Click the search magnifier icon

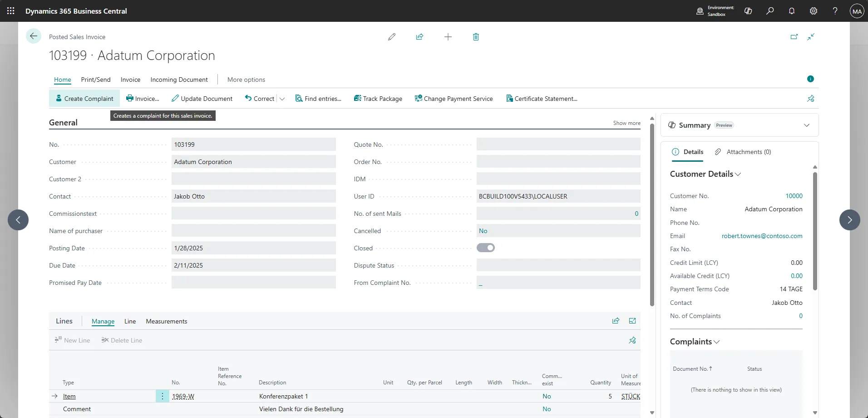click(770, 11)
